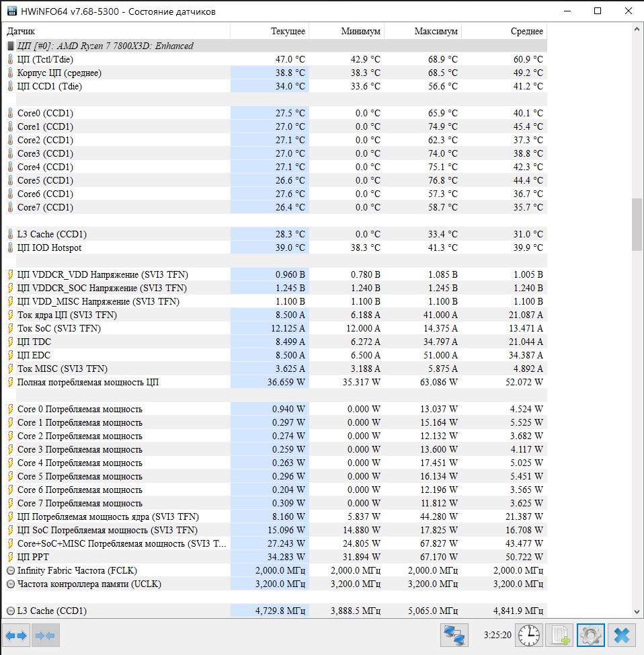Select Core 0 Потребляемая мощность row

pos(276,409)
